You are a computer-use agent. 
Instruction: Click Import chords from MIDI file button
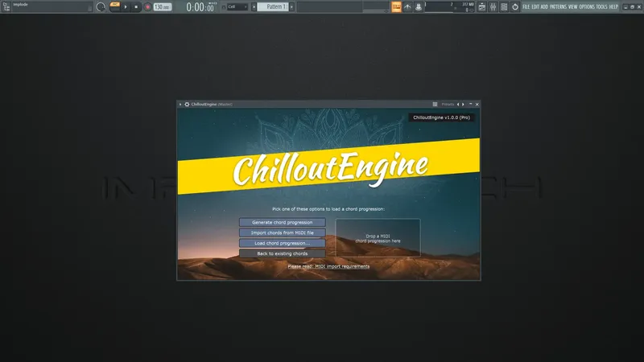pyautogui.click(x=283, y=232)
